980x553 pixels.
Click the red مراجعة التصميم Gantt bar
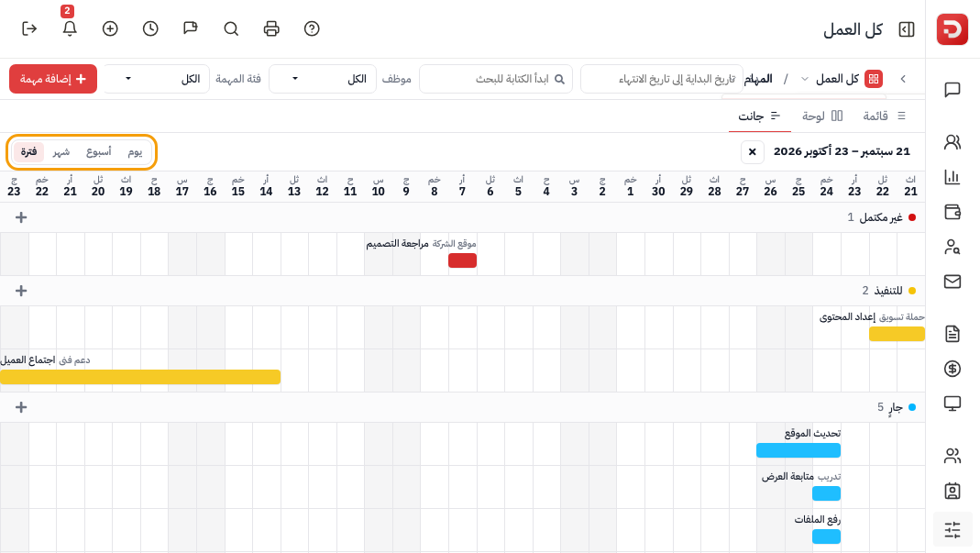tap(463, 260)
